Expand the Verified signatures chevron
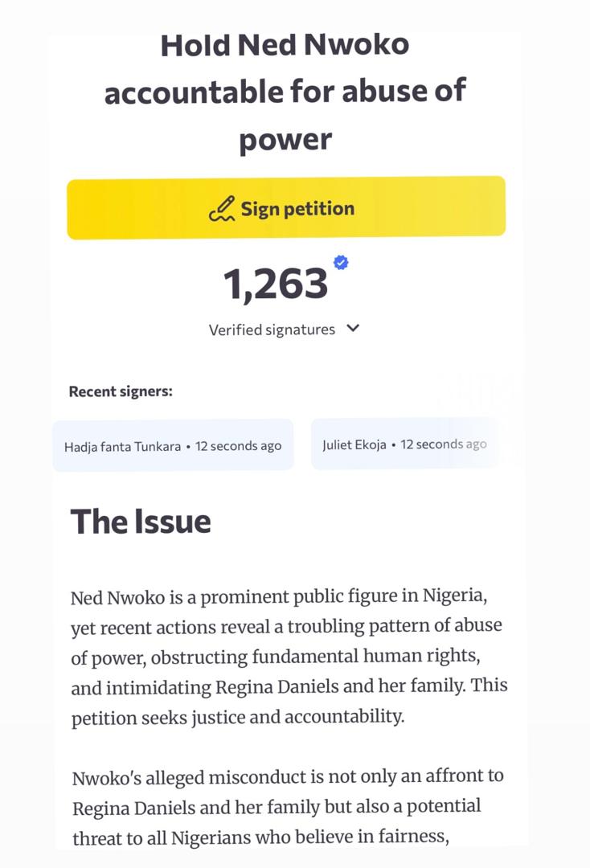The height and width of the screenshot is (868, 590). click(352, 328)
